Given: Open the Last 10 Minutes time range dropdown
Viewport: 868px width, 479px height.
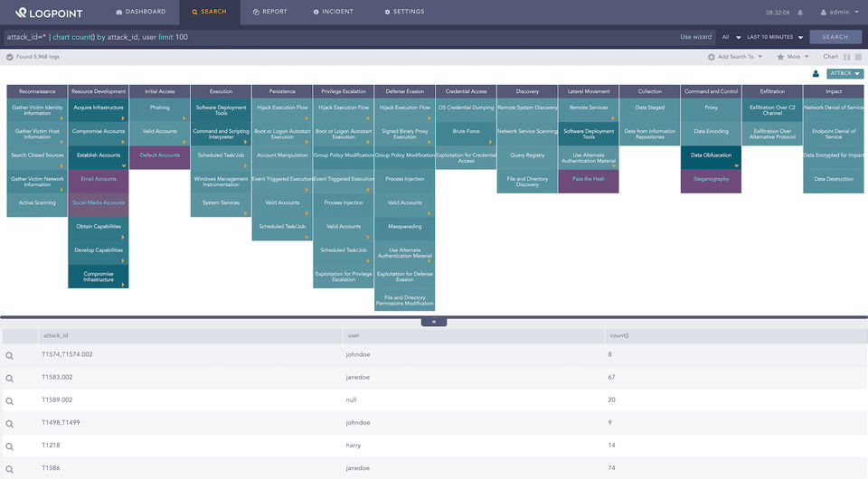Looking at the screenshot, I should pos(775,37).
